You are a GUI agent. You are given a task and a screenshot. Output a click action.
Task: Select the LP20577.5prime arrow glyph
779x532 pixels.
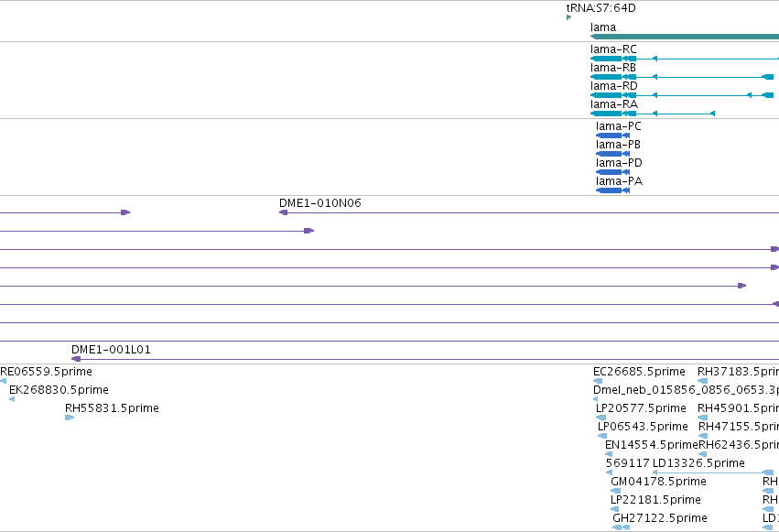600,418
